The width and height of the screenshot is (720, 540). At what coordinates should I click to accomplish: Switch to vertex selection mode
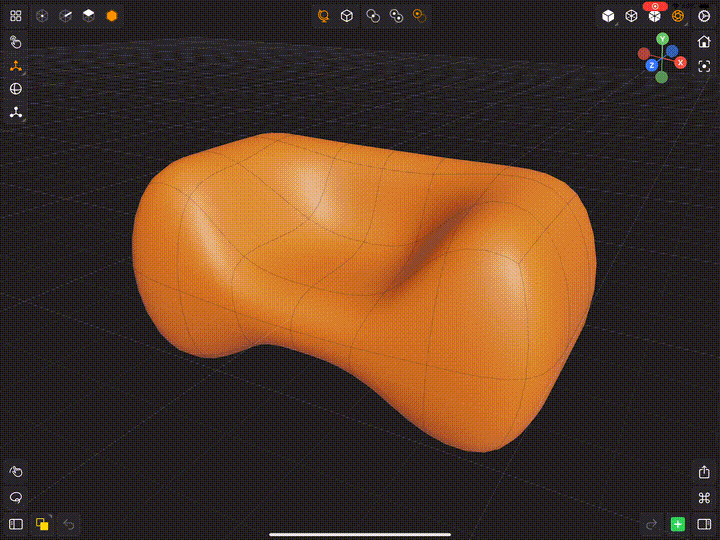coord(42,16)
